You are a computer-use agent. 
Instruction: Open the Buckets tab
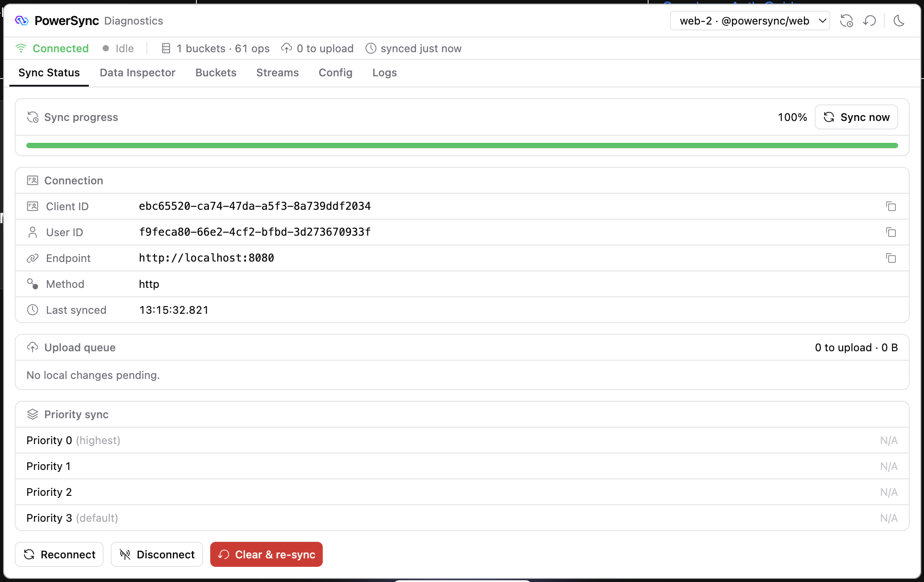coord(216,73)
